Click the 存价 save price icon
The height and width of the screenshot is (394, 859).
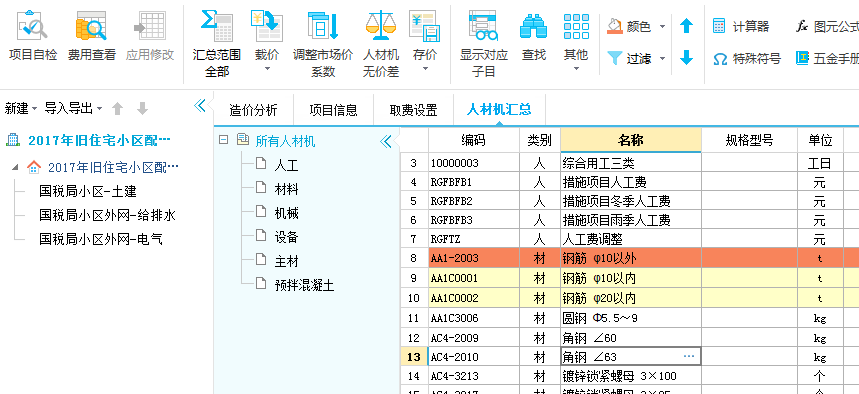(x=425, y=26)
